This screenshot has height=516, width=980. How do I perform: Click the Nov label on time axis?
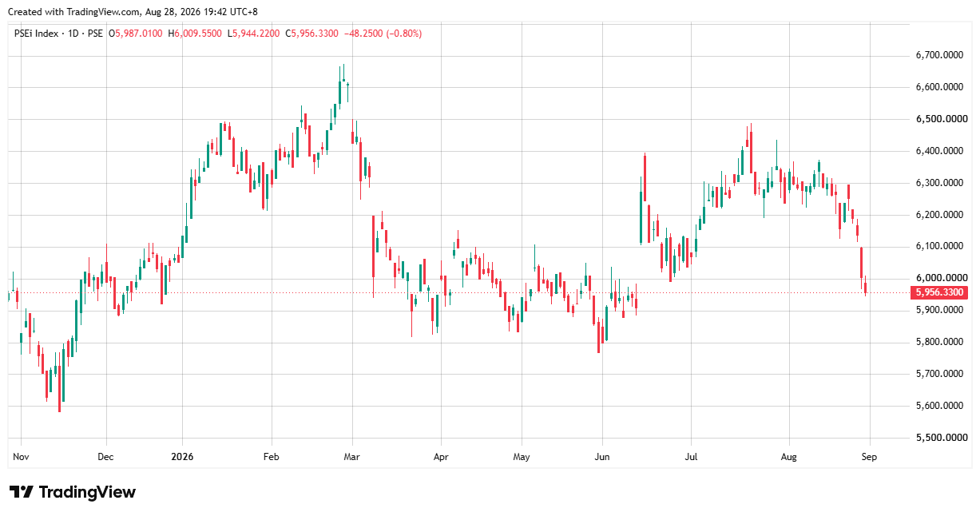tap(21, 458)
